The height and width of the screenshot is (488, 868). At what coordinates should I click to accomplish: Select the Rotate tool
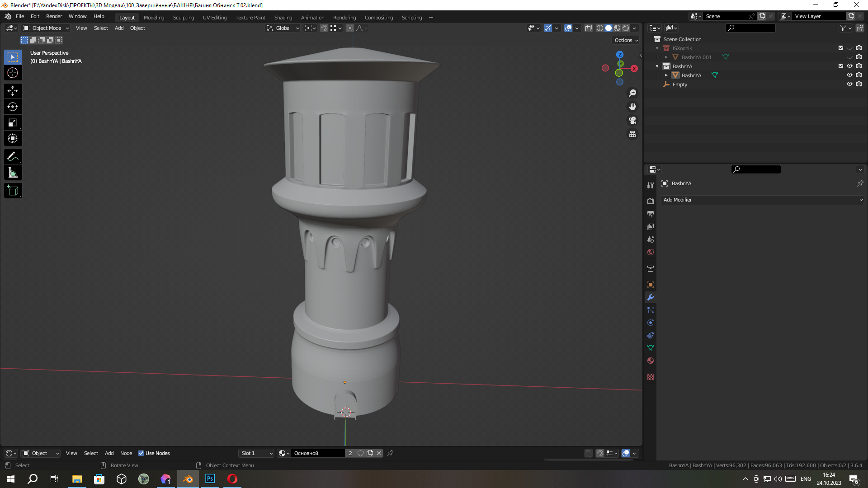tap(13, 107)
